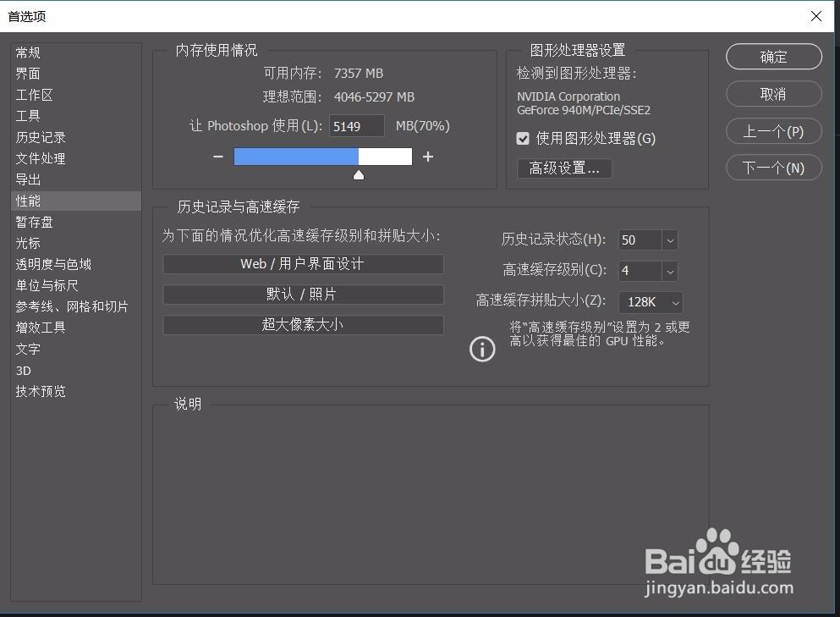The height and width of the screenshot is (617, 840).
Task: Close the 首选项 dialog with the X button
Action: (816, 16)
